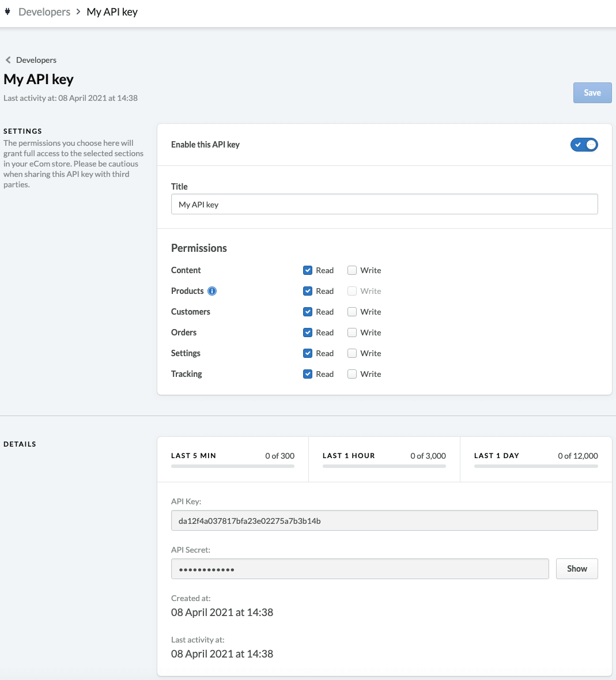
Task: Enable Tracking Write permission
Action: (x=352, y=374)
